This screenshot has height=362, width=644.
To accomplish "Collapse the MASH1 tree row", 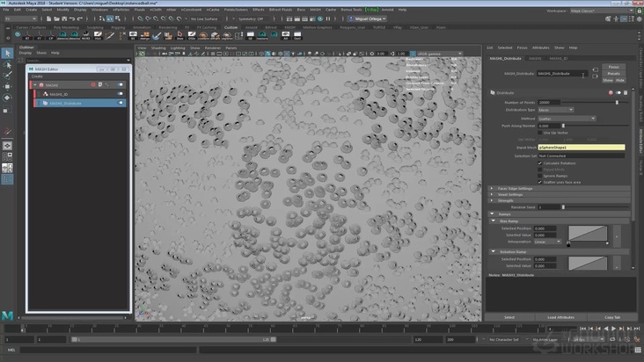I will tap(35, 85).
